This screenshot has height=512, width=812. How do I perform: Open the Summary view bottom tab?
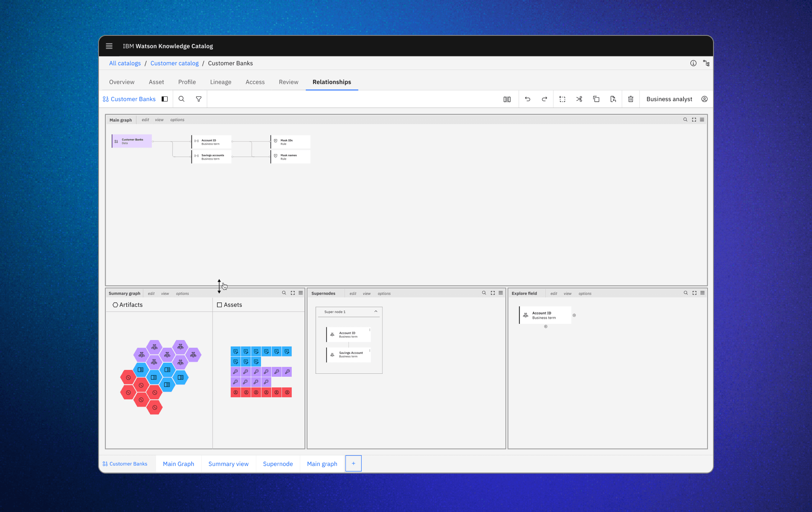[229, 464]
